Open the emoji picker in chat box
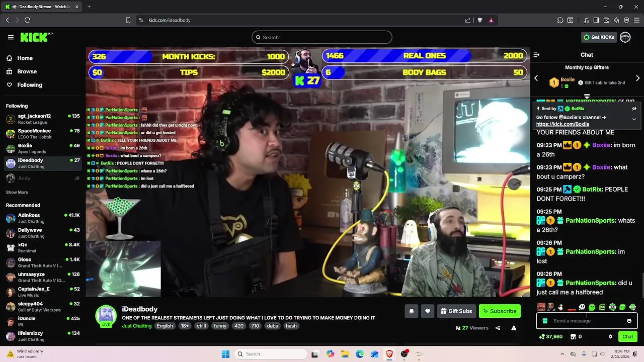This screenshot has width=644, height=362. pos(629,321)
